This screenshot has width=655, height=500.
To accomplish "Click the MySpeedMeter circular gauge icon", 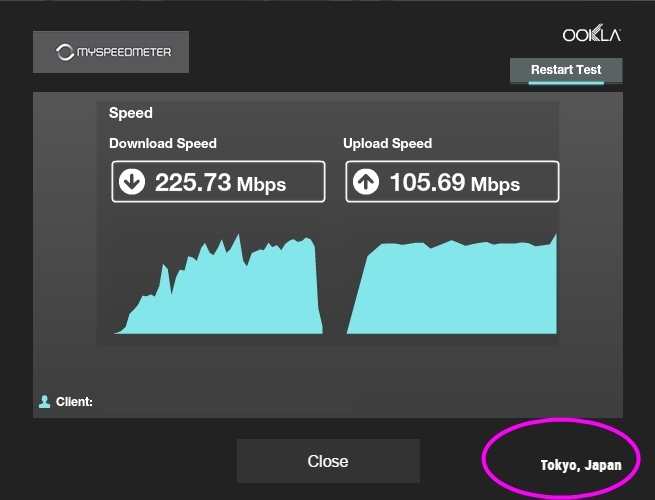I will (65, 52).
